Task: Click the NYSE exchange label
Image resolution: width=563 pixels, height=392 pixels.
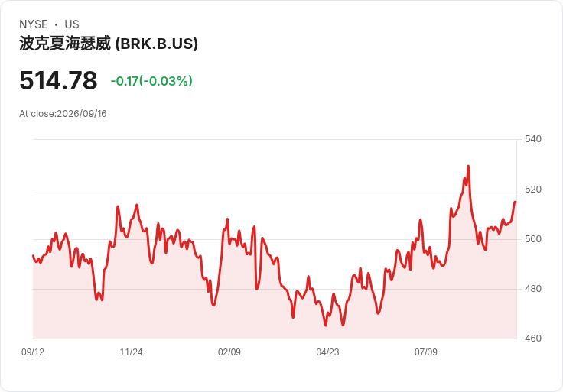Action: pos(34,24)
